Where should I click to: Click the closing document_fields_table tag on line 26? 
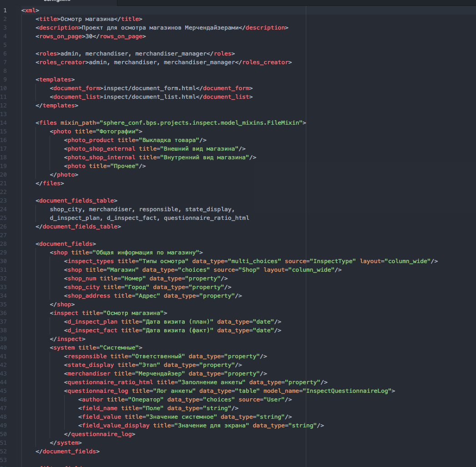78,227
